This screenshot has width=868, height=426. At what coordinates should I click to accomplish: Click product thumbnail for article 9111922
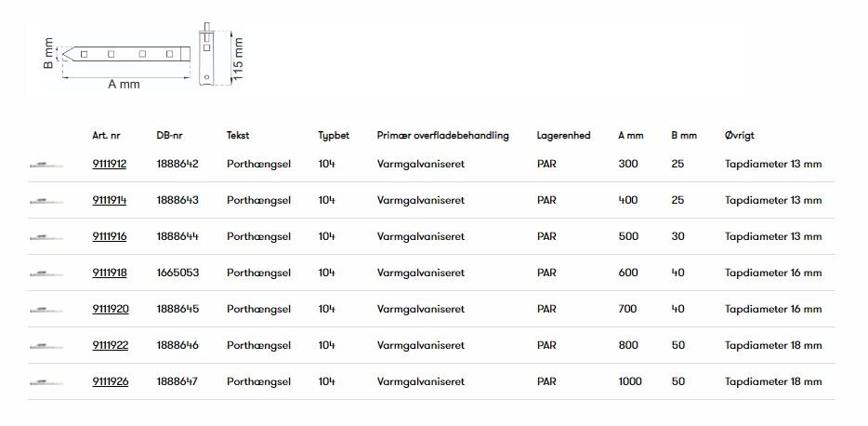[x=46, y=346]
